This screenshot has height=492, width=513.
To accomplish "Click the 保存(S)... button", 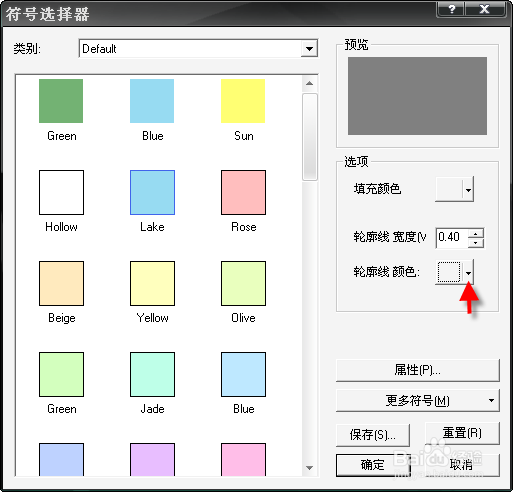I will pos(373,435).
